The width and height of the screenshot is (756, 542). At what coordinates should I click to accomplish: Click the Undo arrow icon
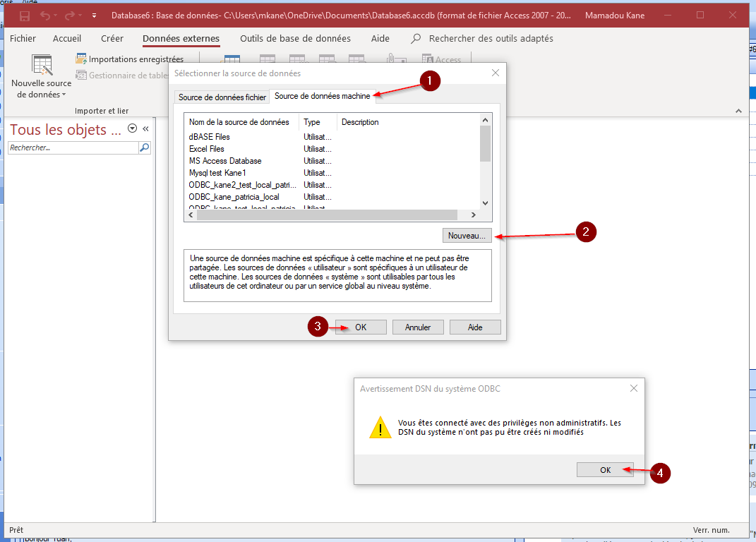tap(46, 16)
